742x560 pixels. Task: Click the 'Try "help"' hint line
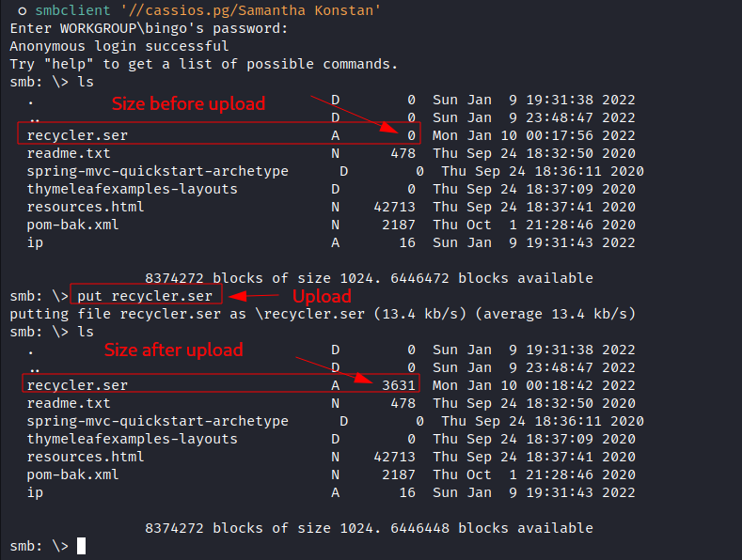(204, 64)
